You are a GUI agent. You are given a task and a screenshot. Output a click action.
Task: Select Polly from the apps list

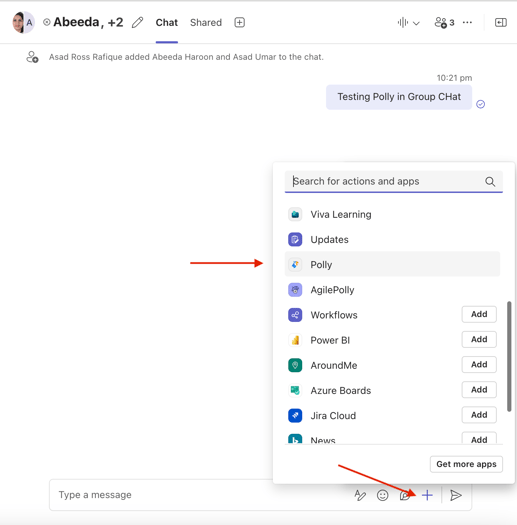392,265
